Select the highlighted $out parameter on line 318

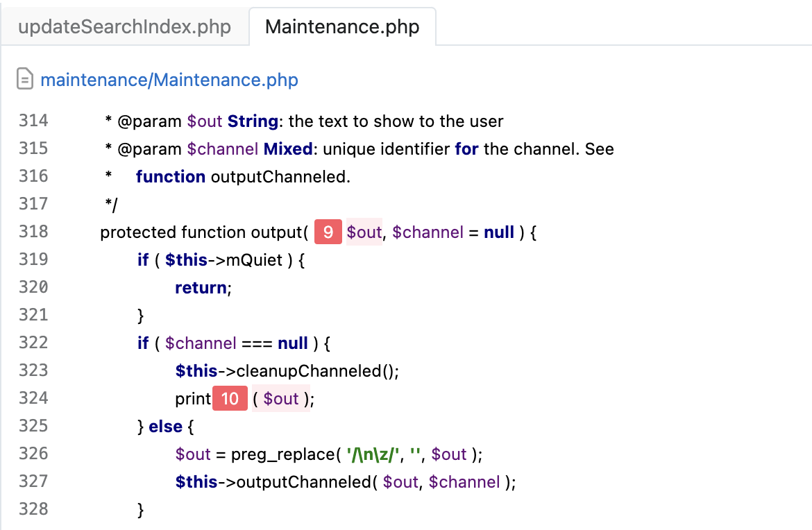click(364, 232)
